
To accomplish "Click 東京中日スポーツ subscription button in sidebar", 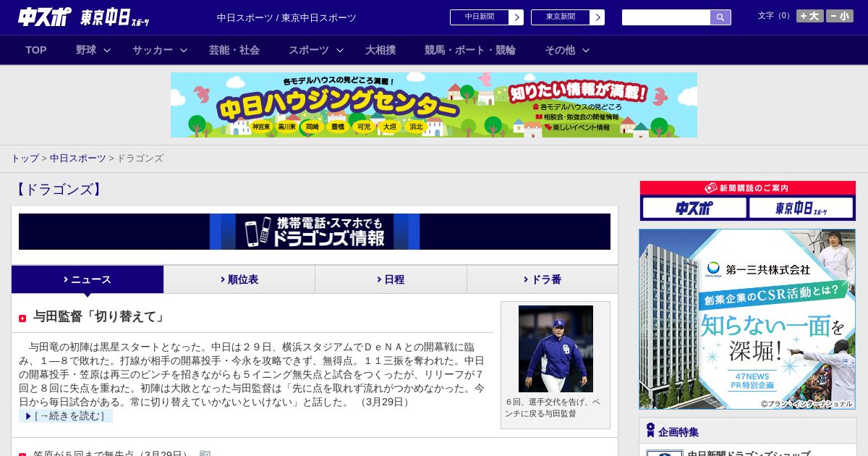I will (801, 208).
